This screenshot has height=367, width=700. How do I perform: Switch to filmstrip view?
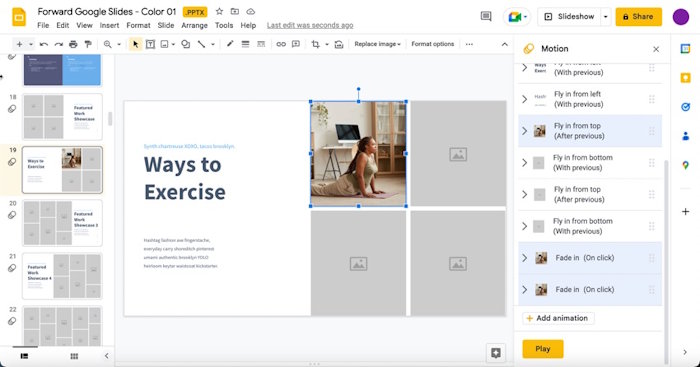[25, 356]
